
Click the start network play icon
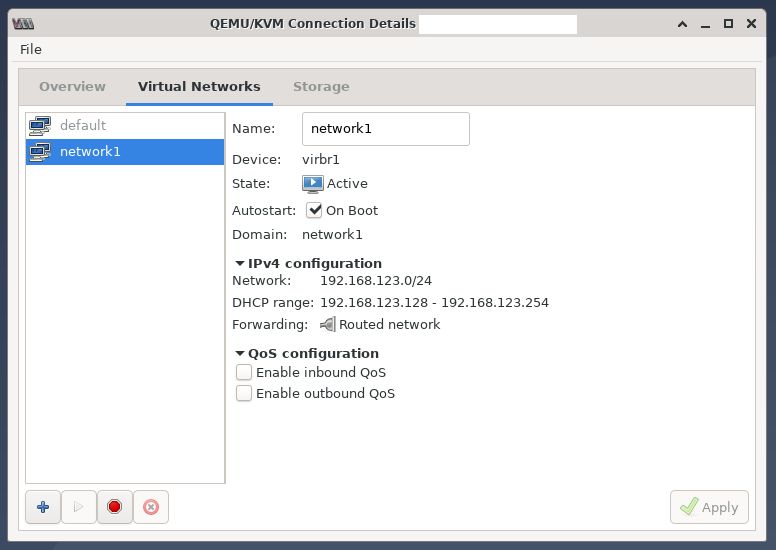[79, 507]
